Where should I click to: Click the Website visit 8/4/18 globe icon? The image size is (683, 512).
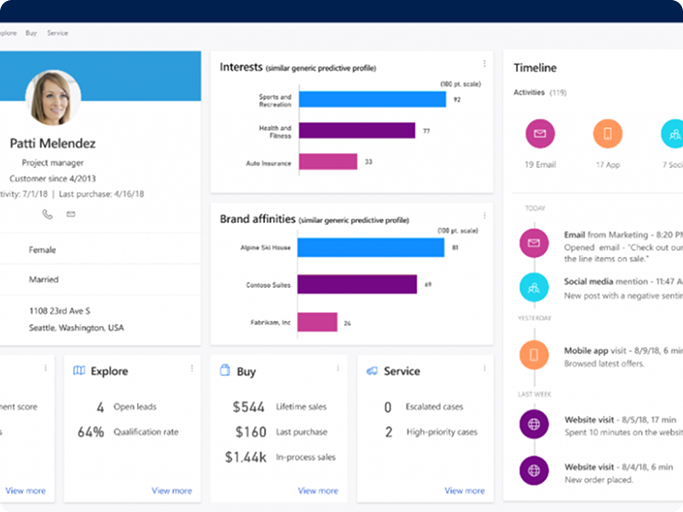pyautogui.click(x=534, y=470)
